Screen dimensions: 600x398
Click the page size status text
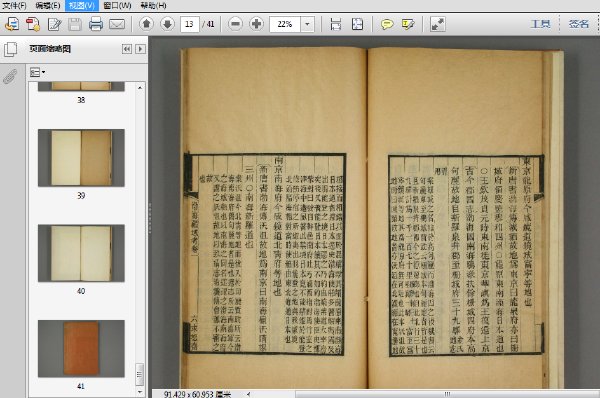pos(197,394)
